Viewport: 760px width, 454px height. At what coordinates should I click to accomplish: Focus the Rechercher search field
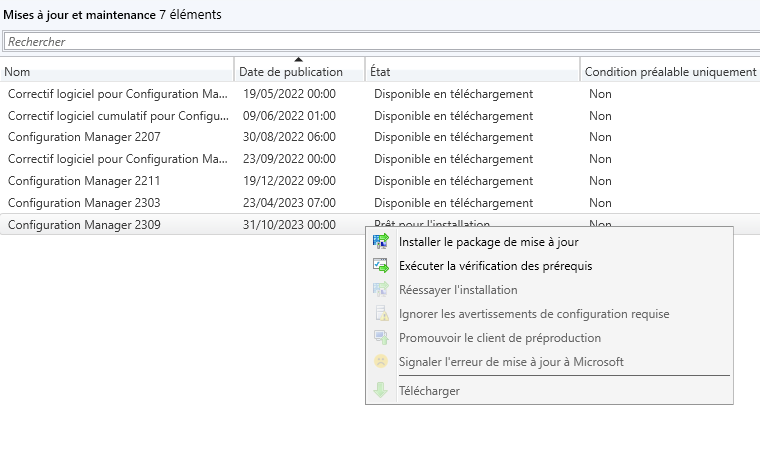click(380, 42)
